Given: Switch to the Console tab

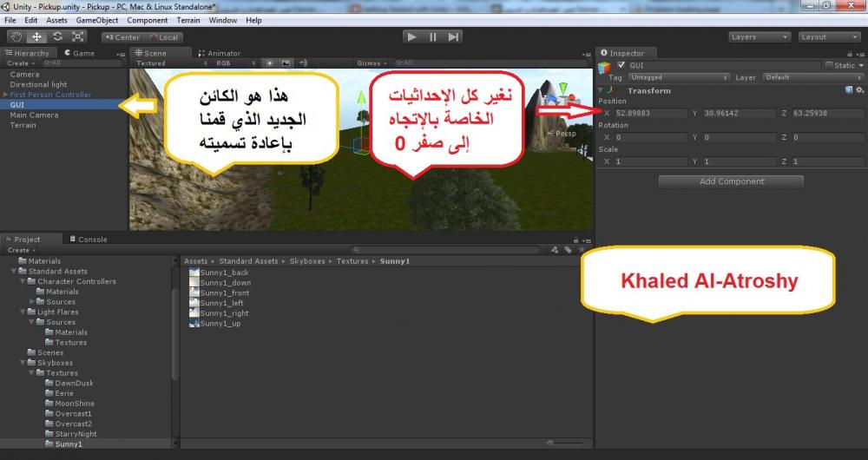Looking at the screenshot, I should point(88,240).
